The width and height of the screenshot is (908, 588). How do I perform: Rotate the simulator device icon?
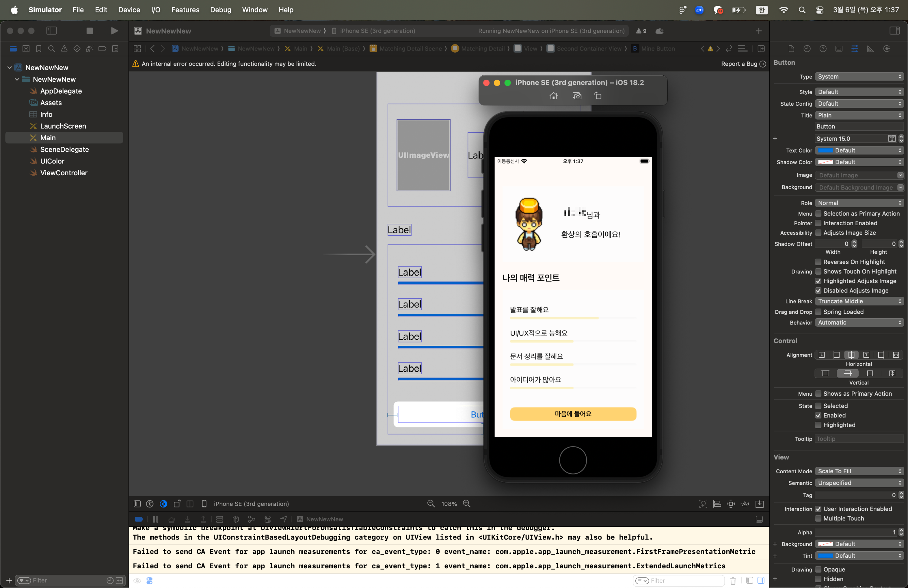pos(598,96)
